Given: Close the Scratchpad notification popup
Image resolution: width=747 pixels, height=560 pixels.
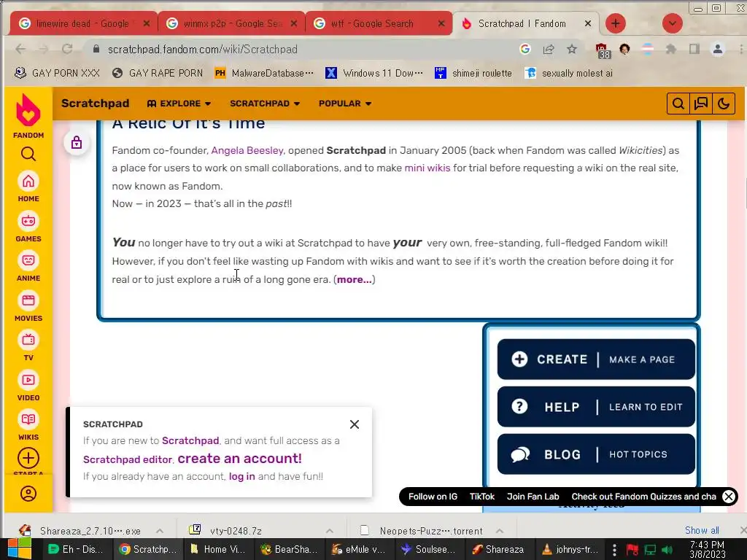Looking at the screenshot, I should 354,424.
